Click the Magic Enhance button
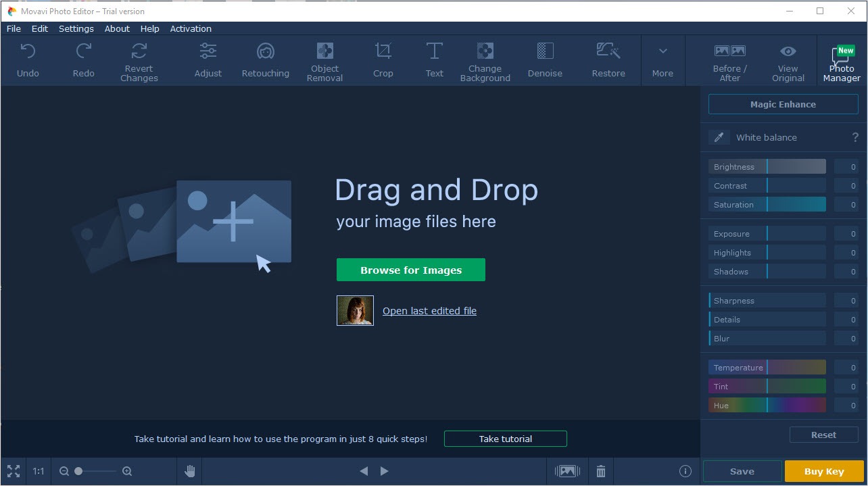The height and width of the screenshot is (486, 868). pyautogui.click(x=783, y=104)
